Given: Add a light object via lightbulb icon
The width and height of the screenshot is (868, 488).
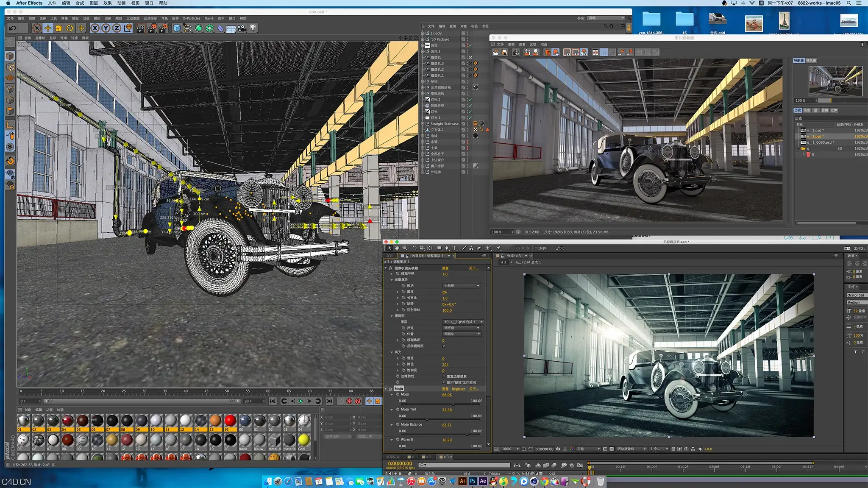Looking at the screenshot, I should [x=253, y=28].
